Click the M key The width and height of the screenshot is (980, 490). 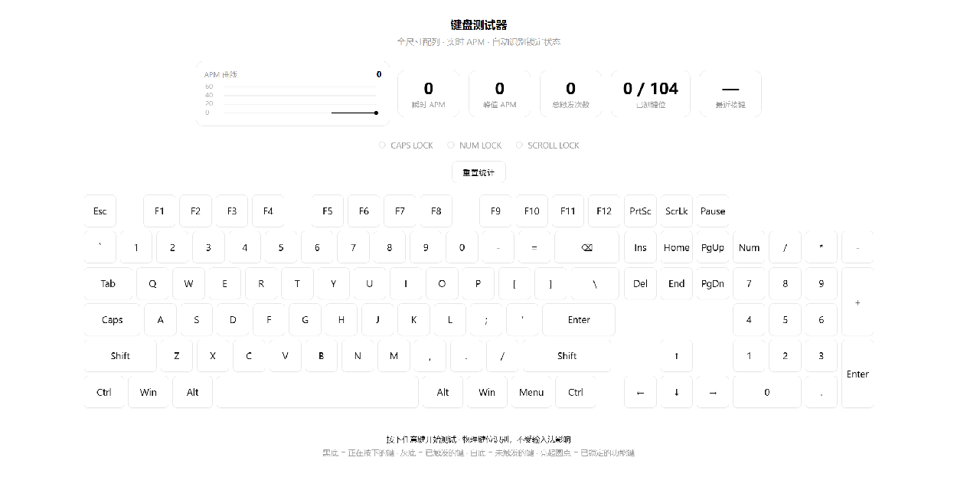coord(394,356)
